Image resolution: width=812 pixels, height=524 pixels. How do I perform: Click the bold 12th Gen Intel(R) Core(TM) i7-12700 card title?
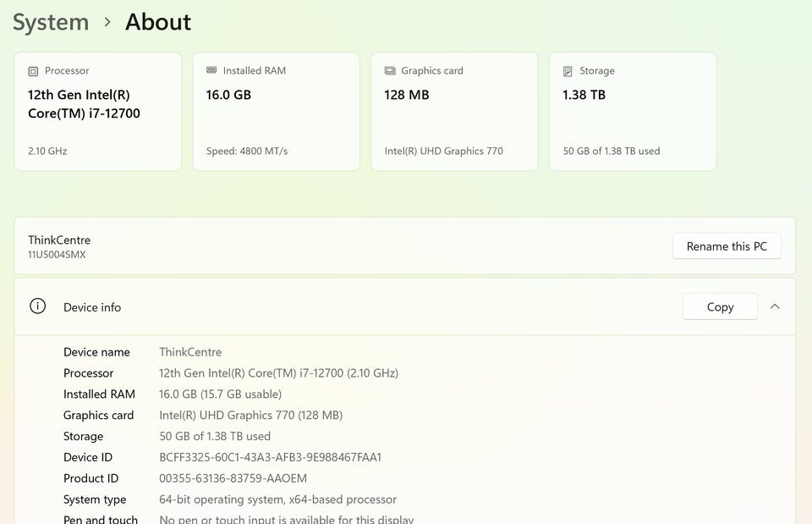(84, 104)
